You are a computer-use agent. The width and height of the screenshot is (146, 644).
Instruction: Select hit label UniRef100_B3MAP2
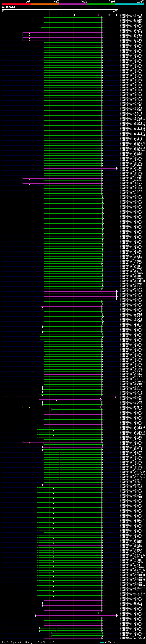131,40
